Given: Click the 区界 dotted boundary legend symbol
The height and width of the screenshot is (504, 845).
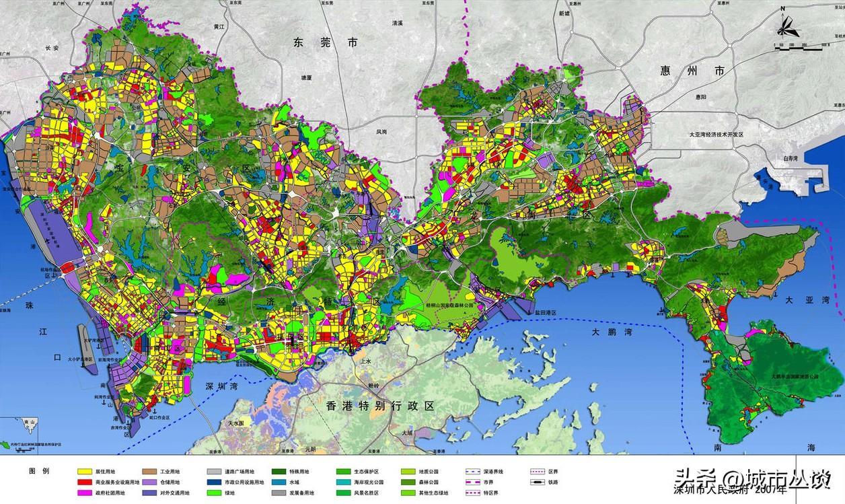Looking at the screenshot, I should (x=538, y=472).
